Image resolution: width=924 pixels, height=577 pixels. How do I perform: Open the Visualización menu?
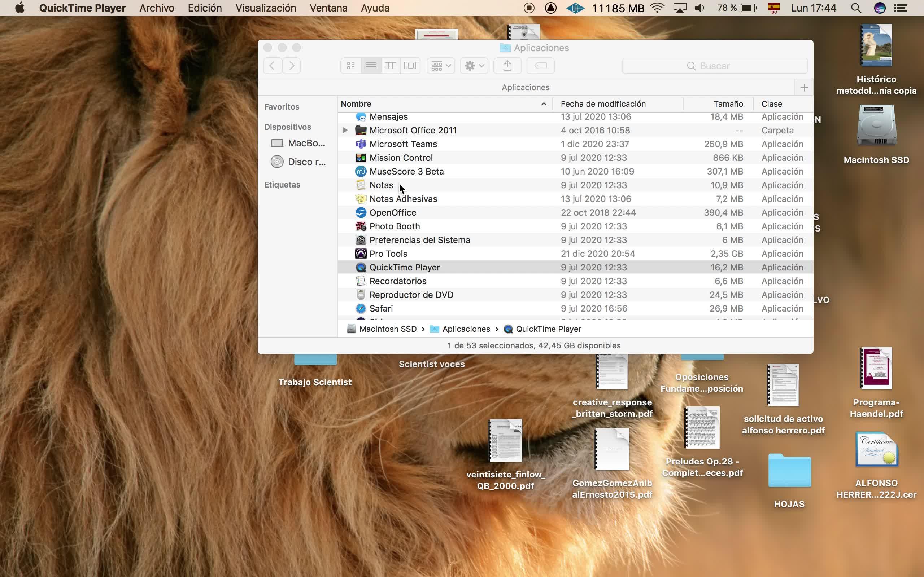coord(265,8)
